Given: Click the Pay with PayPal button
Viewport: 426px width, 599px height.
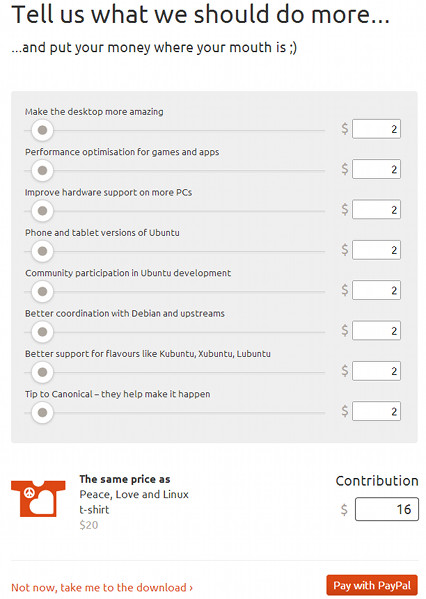Looking at the screenshot, I should [372, 585].
